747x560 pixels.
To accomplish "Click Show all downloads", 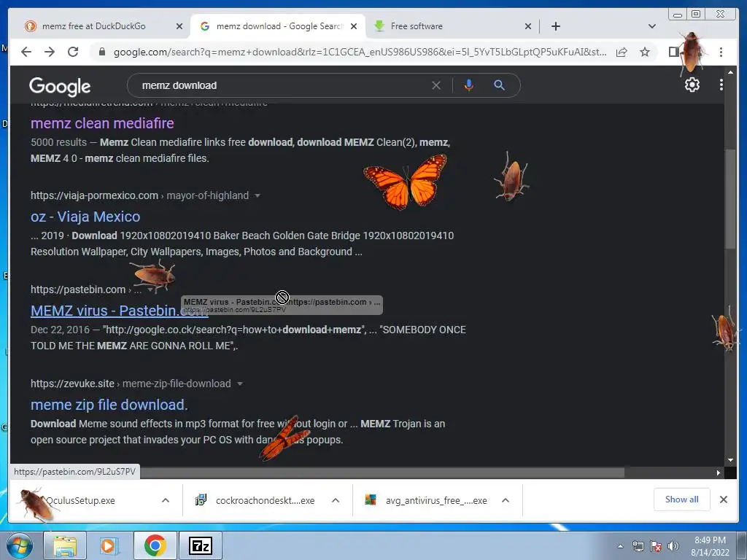I will pos(682,499).
